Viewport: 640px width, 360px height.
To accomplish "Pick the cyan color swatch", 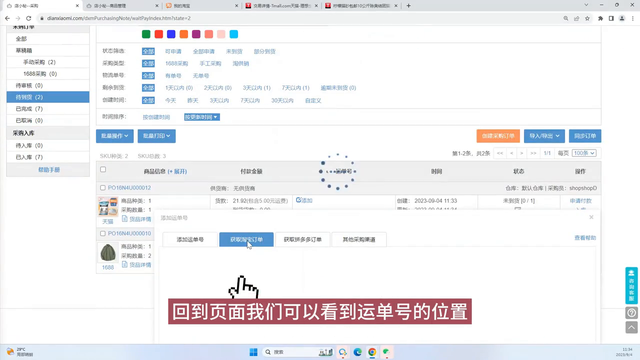I will 234,34.
